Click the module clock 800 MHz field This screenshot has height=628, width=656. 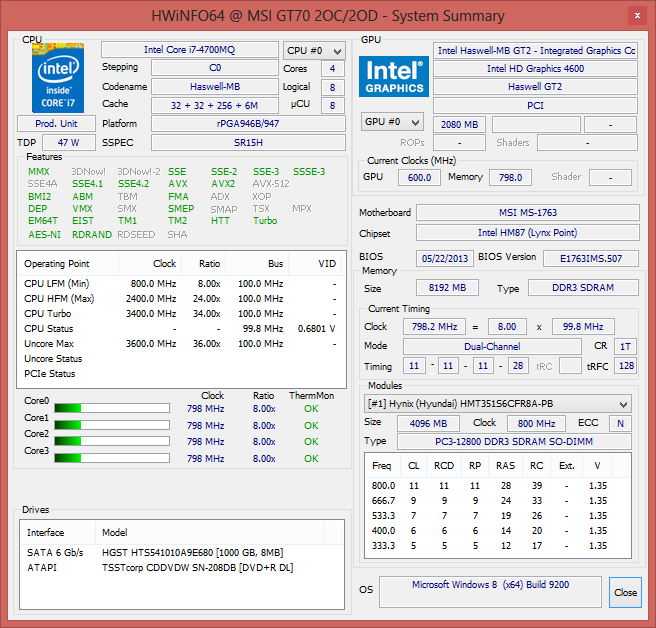[x=536, y=423]
